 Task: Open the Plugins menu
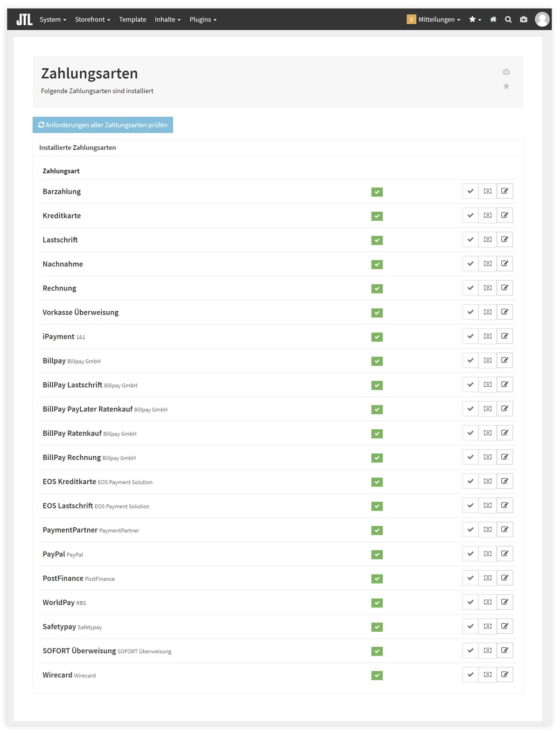pos(203,20)
